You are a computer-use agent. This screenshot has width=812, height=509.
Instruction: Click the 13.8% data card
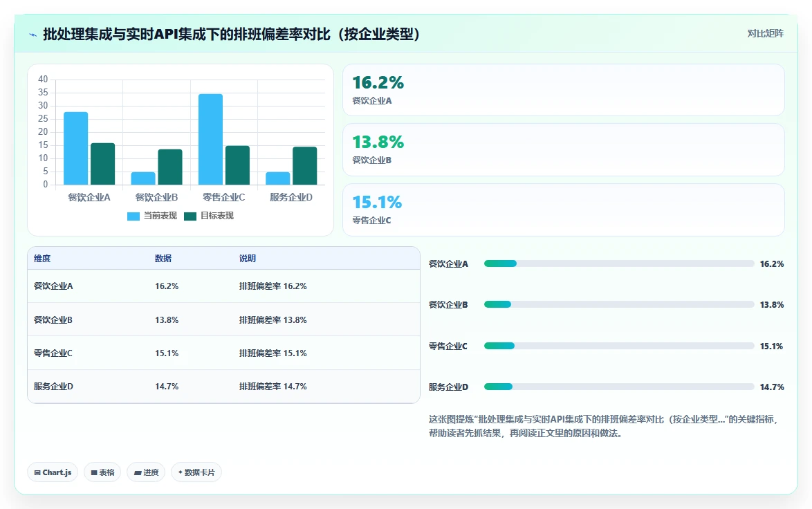564,149
